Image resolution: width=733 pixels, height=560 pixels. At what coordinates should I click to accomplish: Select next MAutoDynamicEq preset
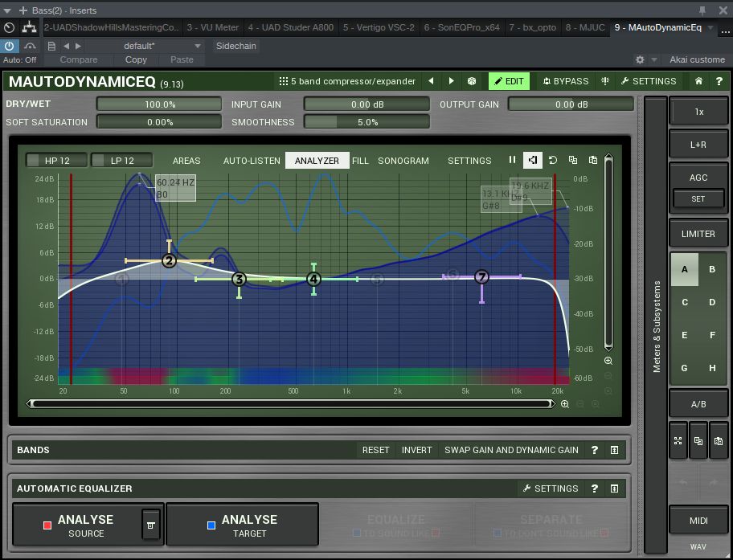451,81
